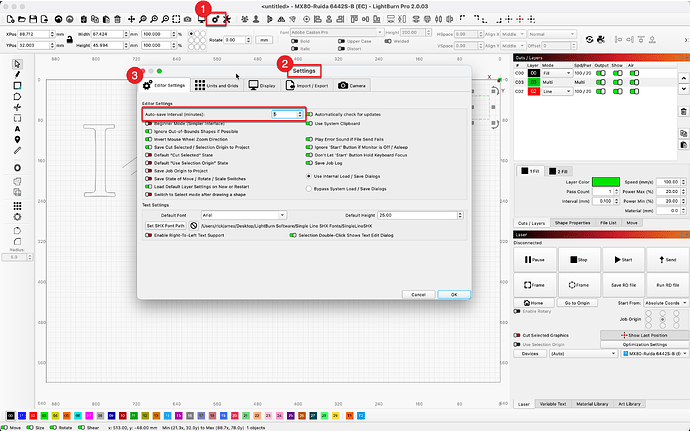Save project using the floppy disk icon
This screenshot has width=690, height=431.
coord(33,19)
